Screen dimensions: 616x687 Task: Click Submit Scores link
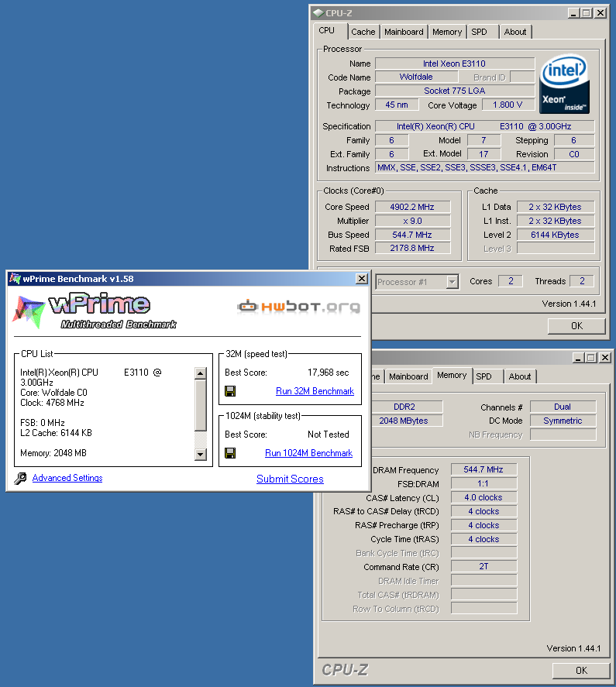point(290,479)
